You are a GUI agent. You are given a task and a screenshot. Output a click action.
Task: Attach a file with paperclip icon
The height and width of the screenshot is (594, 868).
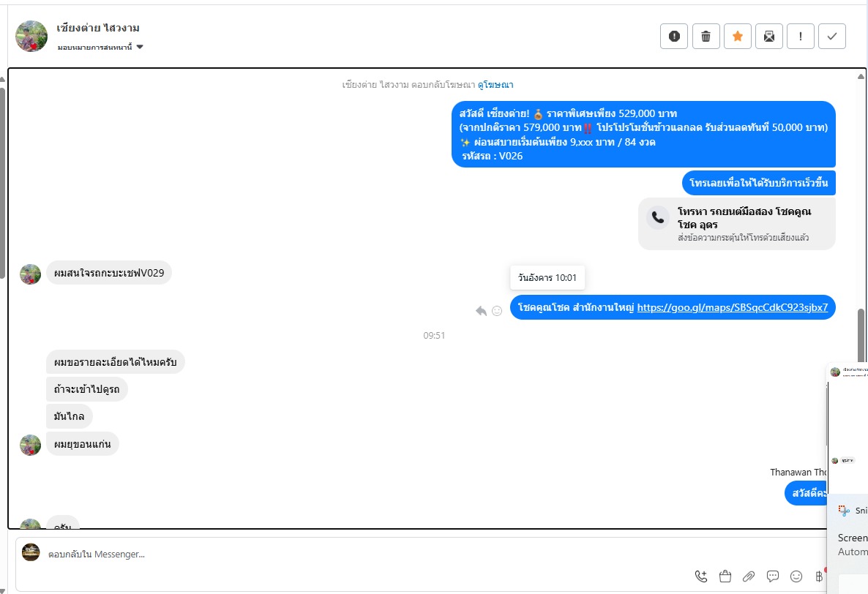(x=749, y=576)
